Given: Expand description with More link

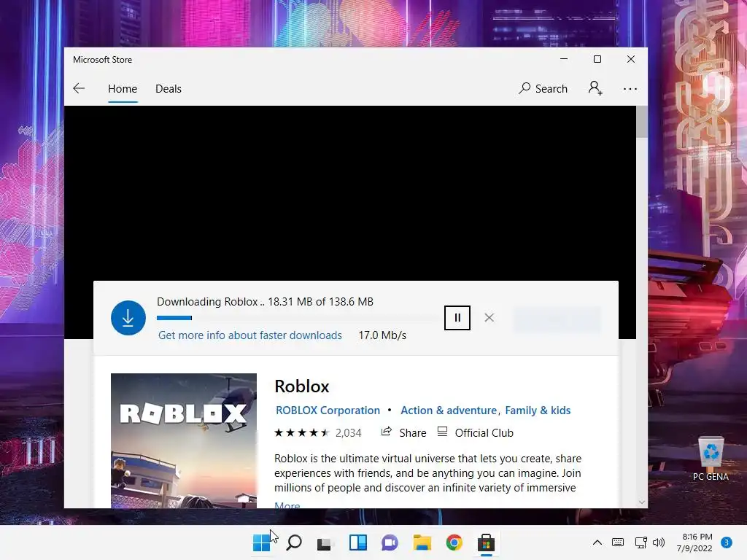Looking at the screenshot, I should tap(287, 505).
